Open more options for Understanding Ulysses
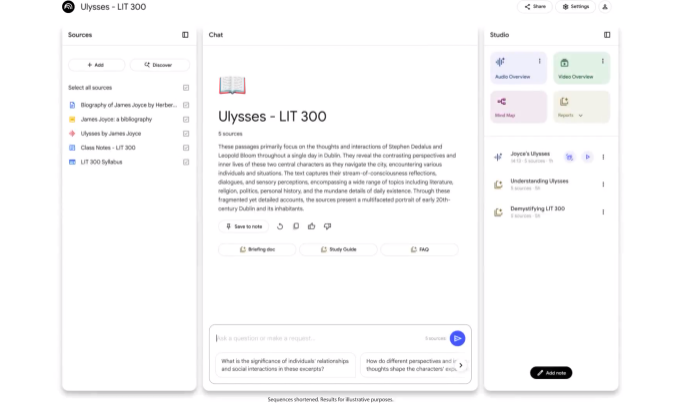The height and width of the screenshot is (406, 679). 603,184
